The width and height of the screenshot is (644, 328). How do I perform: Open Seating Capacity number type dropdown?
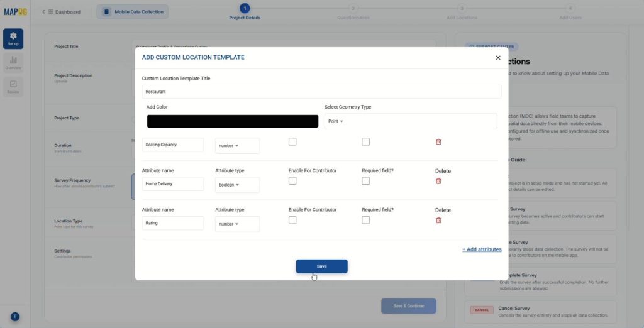coord(237,146)
